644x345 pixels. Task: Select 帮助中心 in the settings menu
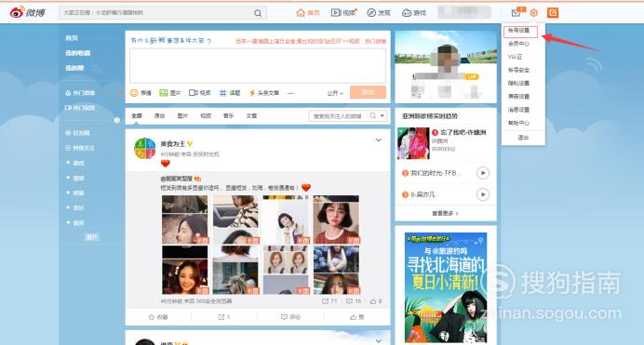click(518, 123)
